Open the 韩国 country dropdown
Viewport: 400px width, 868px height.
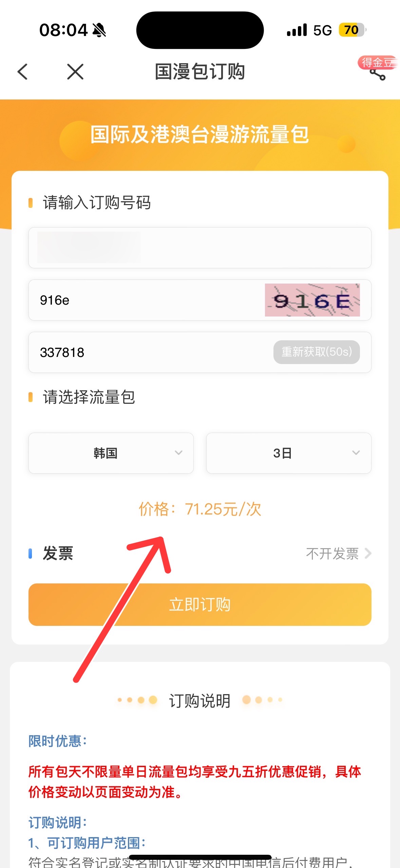point(111,453)
